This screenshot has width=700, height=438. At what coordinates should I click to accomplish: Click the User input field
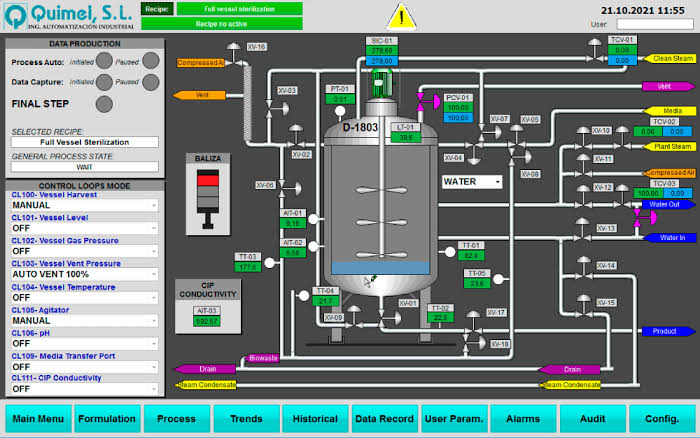point(655,24)
